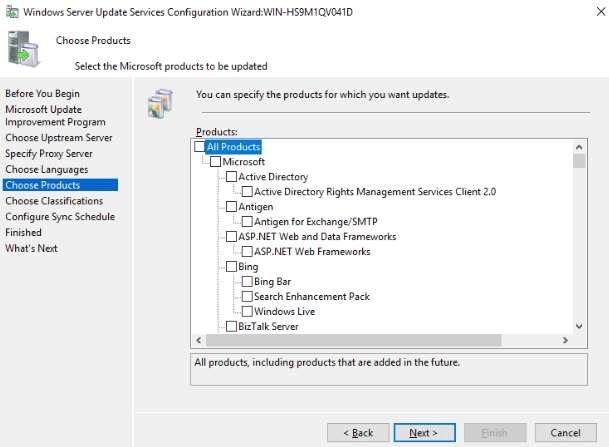Select the Antigen tree label
The image size is (609, 447).
(x=256, y=207)
